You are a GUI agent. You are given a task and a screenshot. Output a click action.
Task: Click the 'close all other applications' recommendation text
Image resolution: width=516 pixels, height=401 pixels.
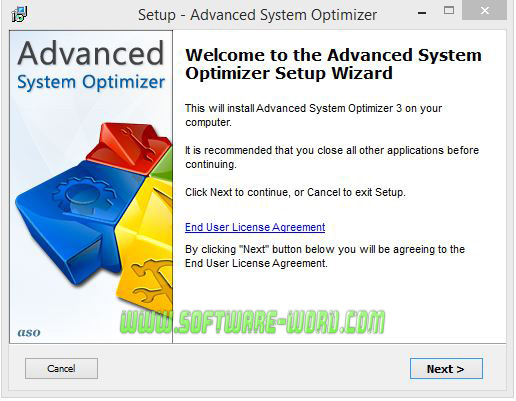click(x=332, y=157)
